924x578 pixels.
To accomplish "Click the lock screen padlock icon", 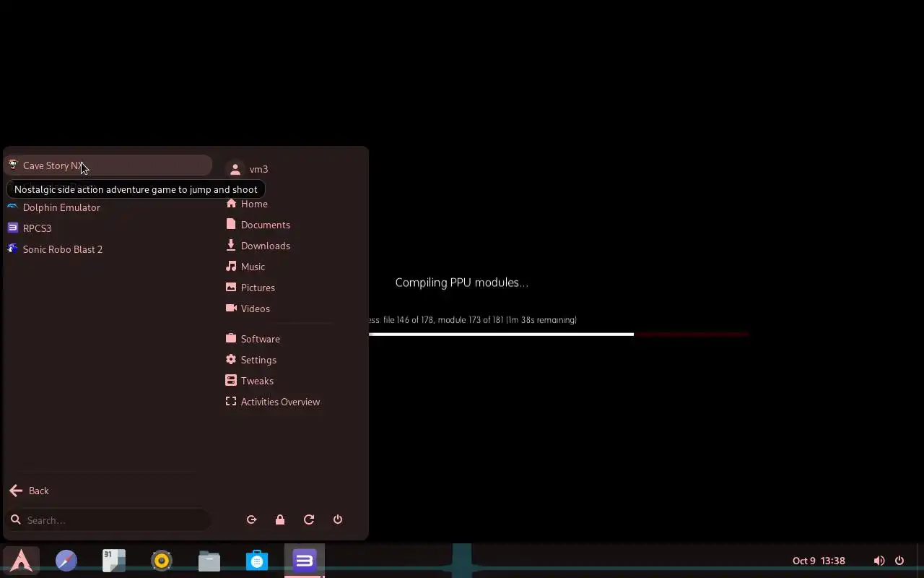I will pos(280,519).
